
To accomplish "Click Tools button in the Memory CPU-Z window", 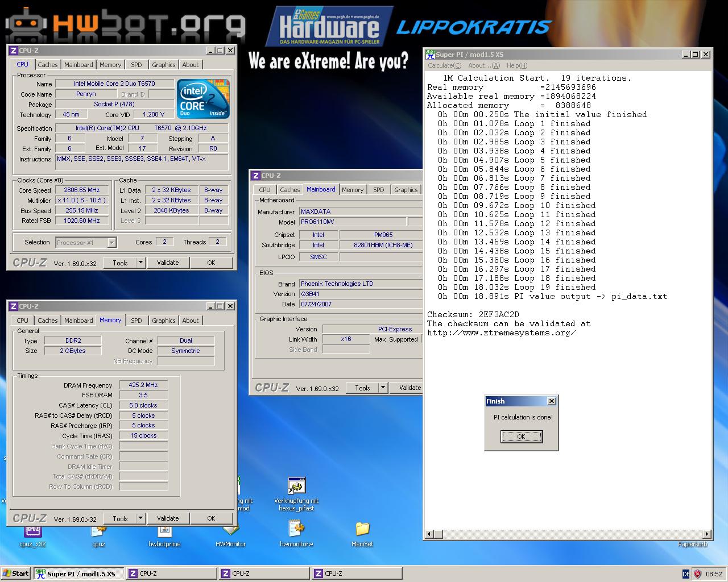I will [120, 518].
